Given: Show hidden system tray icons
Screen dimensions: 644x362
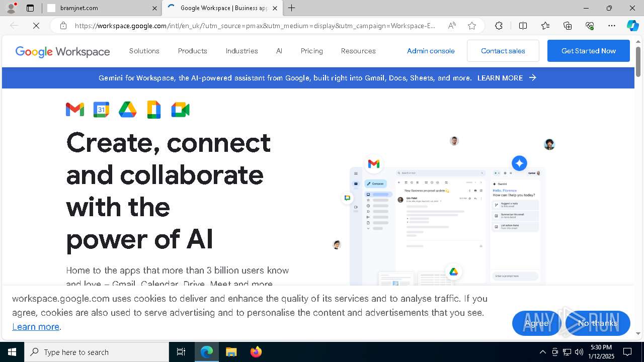Looking at the screenshot, I should click(x=542, y=352).
